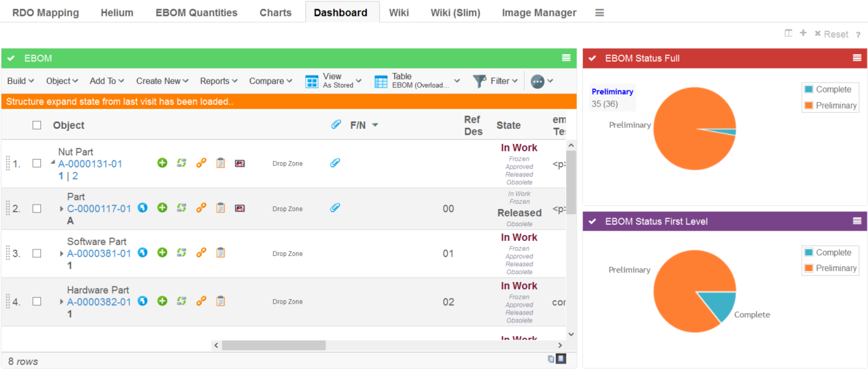
Task: Click orange chain link icon in Software Part row
Action: pyautogui.click(x=201, y=253)
